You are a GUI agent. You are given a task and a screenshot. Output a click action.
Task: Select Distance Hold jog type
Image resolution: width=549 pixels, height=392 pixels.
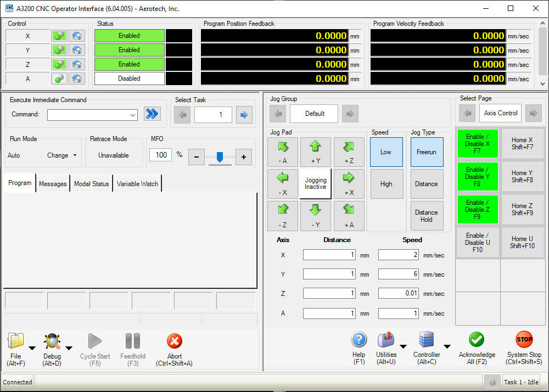[427, 216]
